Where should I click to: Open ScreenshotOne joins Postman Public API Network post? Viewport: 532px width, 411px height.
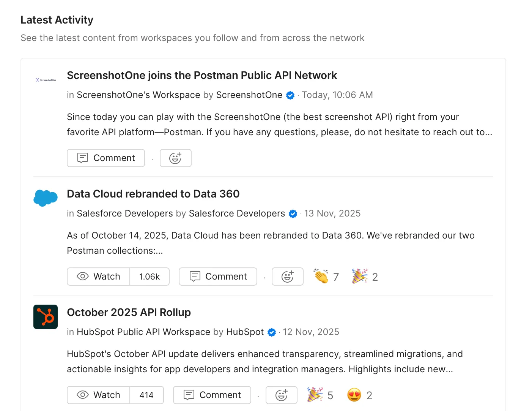click(202, 75)
